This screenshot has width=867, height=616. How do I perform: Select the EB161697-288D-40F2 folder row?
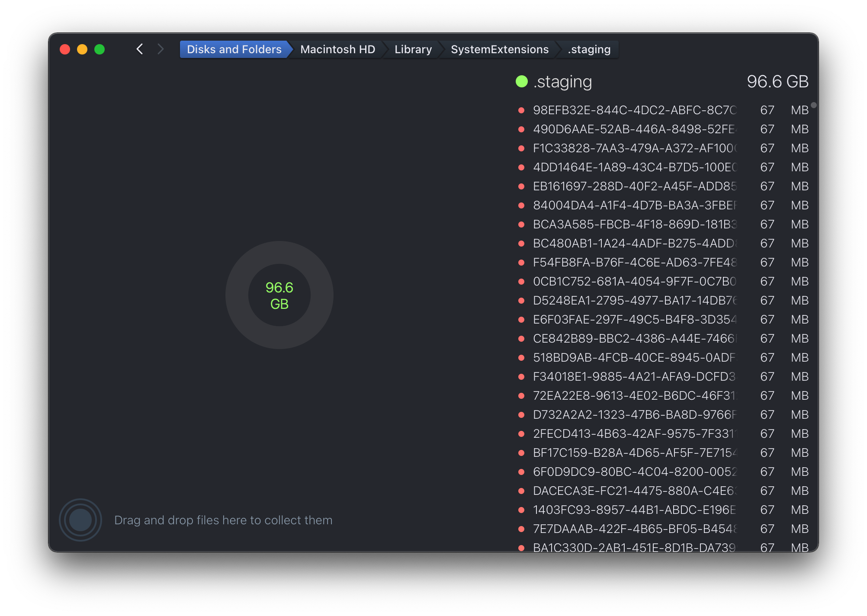(634, 186)
